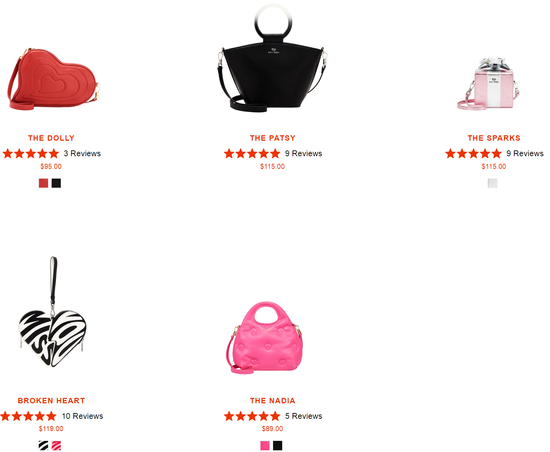The image size is (550, 452).
Task: Select the black swatch for The Nadia
Action: [278, 446]
